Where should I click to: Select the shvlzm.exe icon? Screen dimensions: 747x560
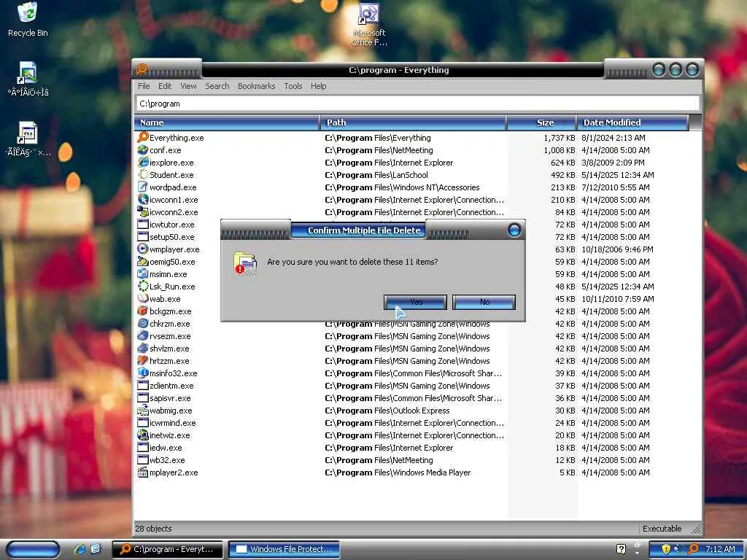[x=143, y=348]
